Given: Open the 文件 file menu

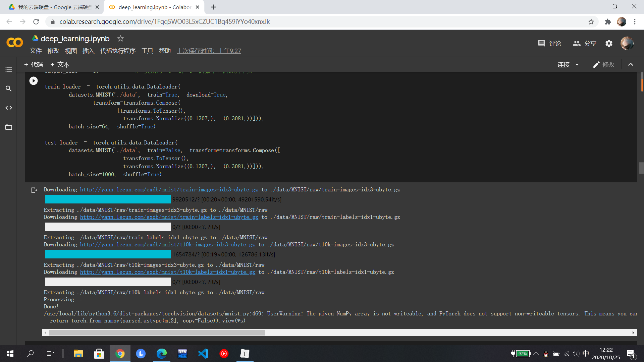Looking at the screenshot, I should click(36, 51).
